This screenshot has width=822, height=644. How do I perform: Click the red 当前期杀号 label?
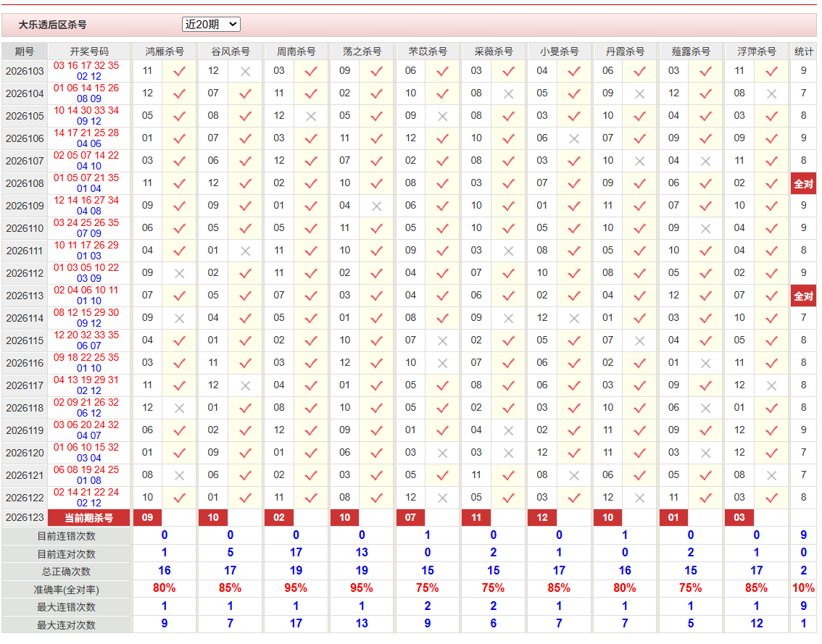(88, 518)
